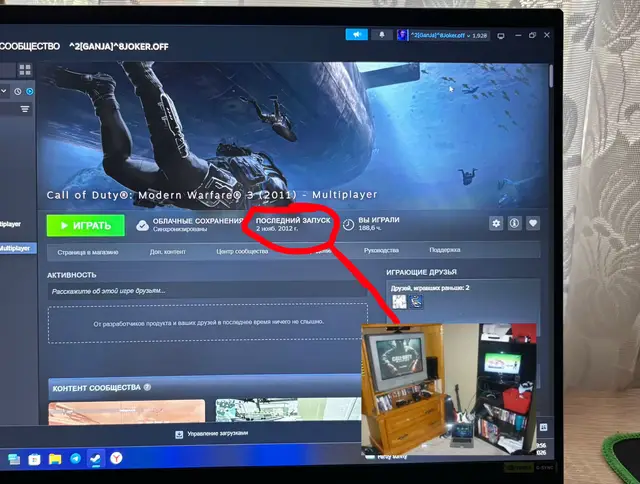Click the green ИГРАТЬ button

86,225
